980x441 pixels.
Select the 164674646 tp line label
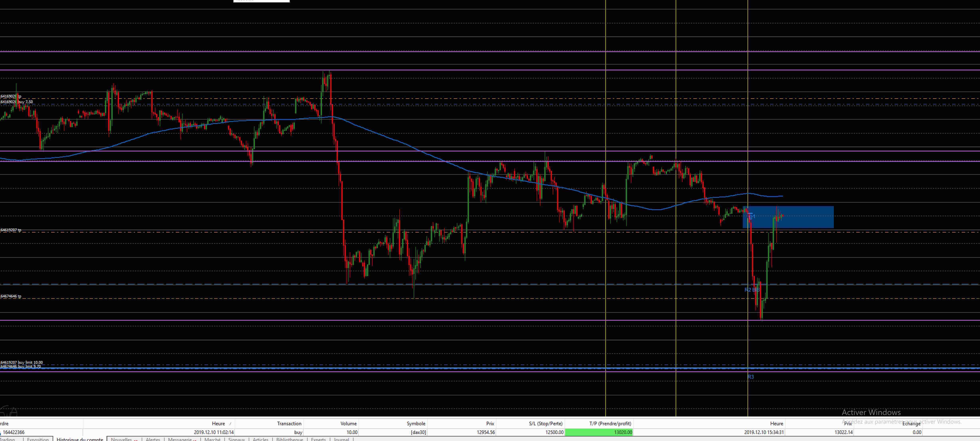click(x=11, y=296)
